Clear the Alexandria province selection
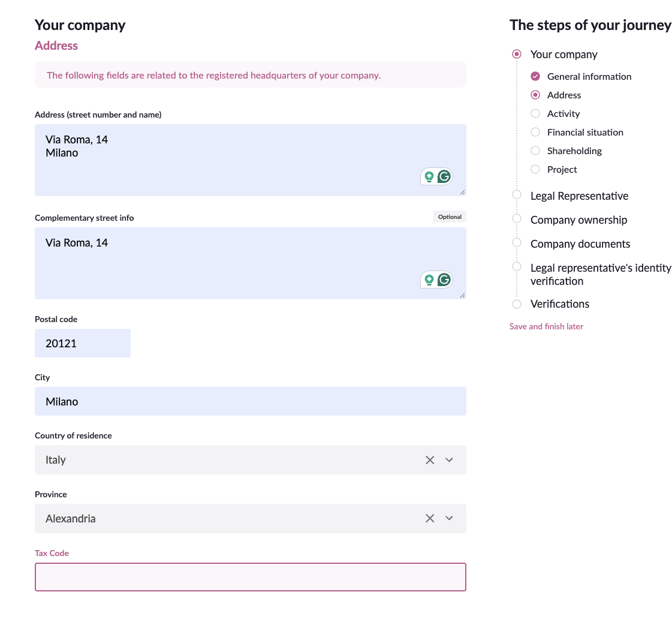Viewport: 672px width, 640px height. point(430,518)
